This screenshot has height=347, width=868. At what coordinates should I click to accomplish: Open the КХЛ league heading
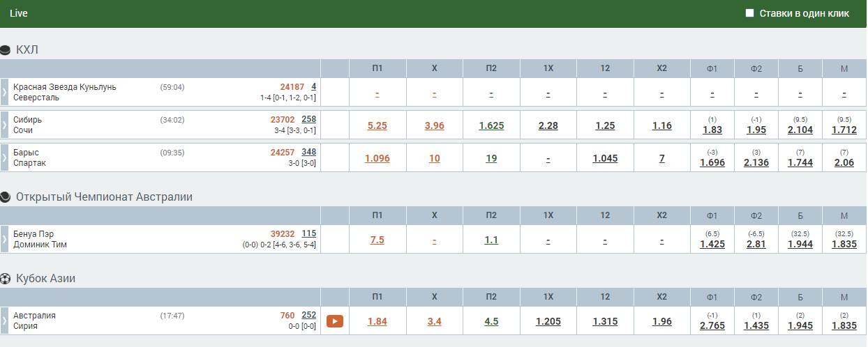point(27,49)
